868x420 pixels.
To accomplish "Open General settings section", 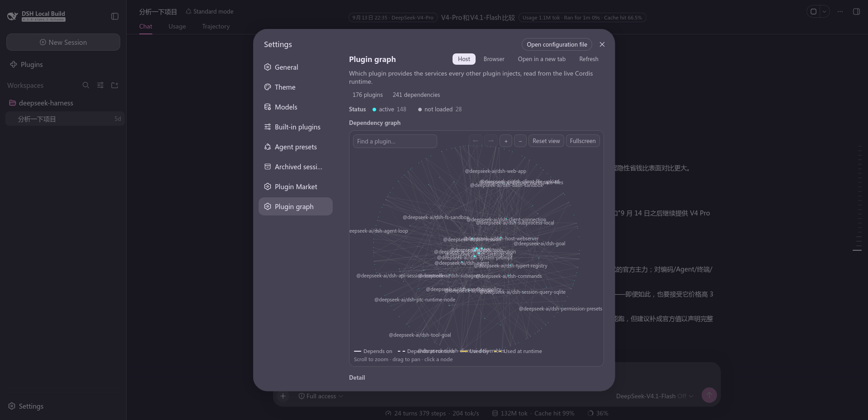I will tap(296, 67).
